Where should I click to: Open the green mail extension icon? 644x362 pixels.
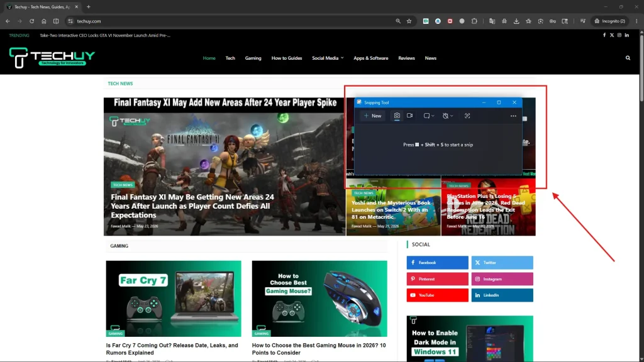point(426,21)
